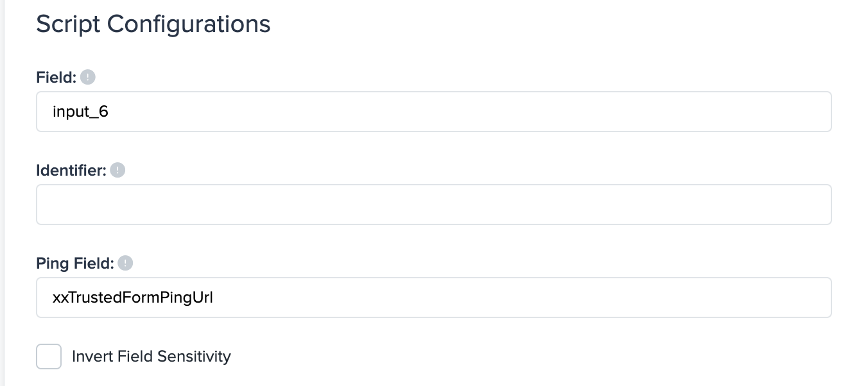Place cursor in the blank Identifier field

tap(433, 205)
